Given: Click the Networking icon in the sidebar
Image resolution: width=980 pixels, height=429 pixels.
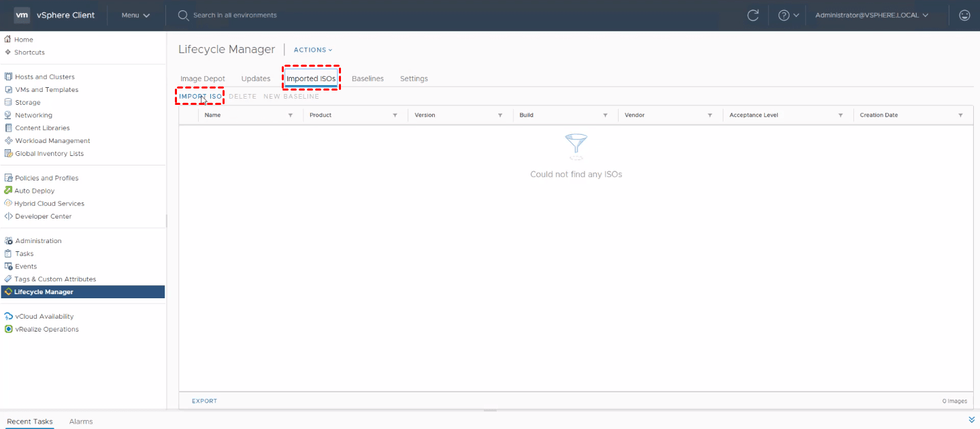Looking at the screenshot, I should 9,115.
